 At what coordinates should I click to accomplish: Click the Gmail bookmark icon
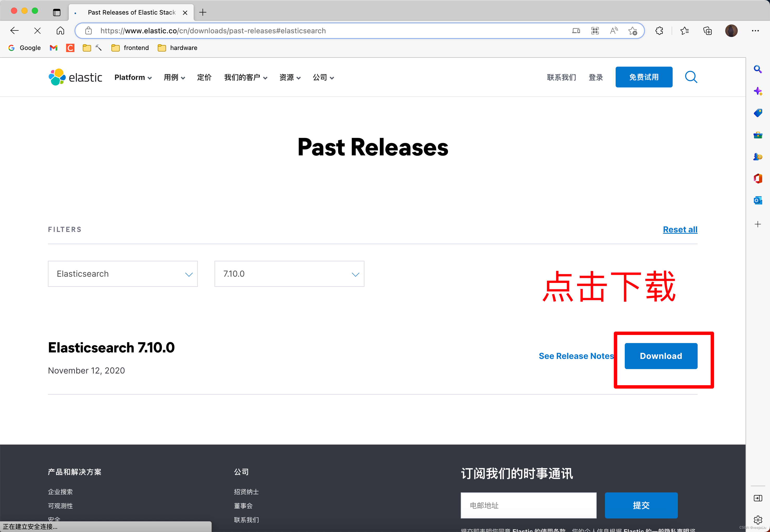54,48
